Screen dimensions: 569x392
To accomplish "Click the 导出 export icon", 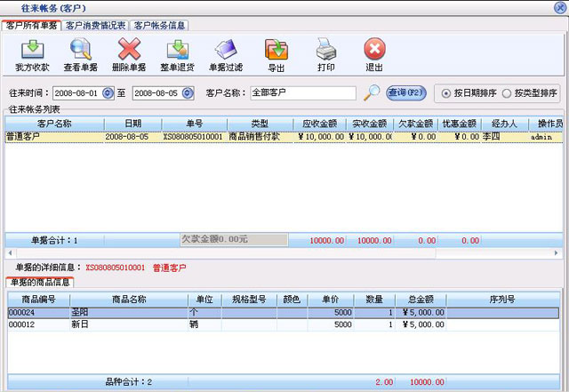I will click(276, 49).
